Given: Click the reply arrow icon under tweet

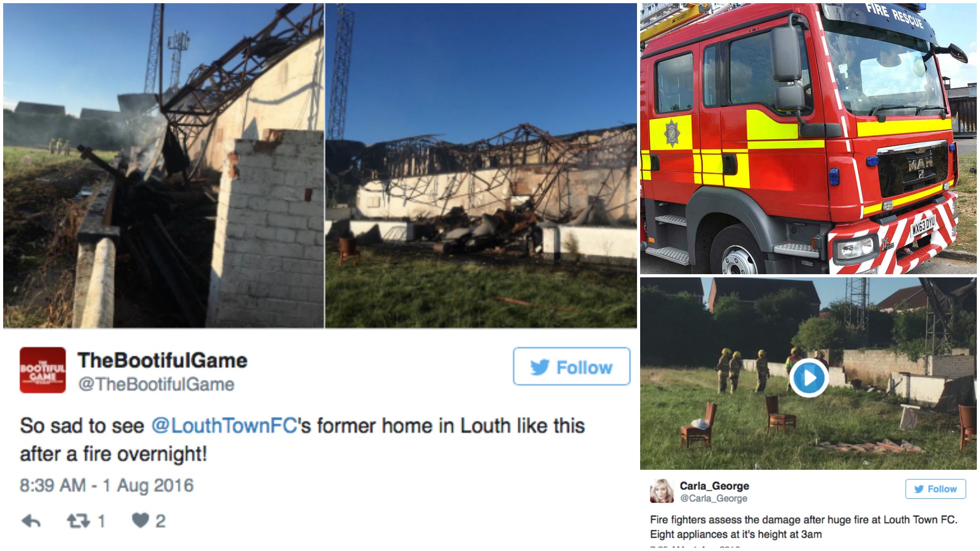Looking at the screenshot, I should point(31,521).
